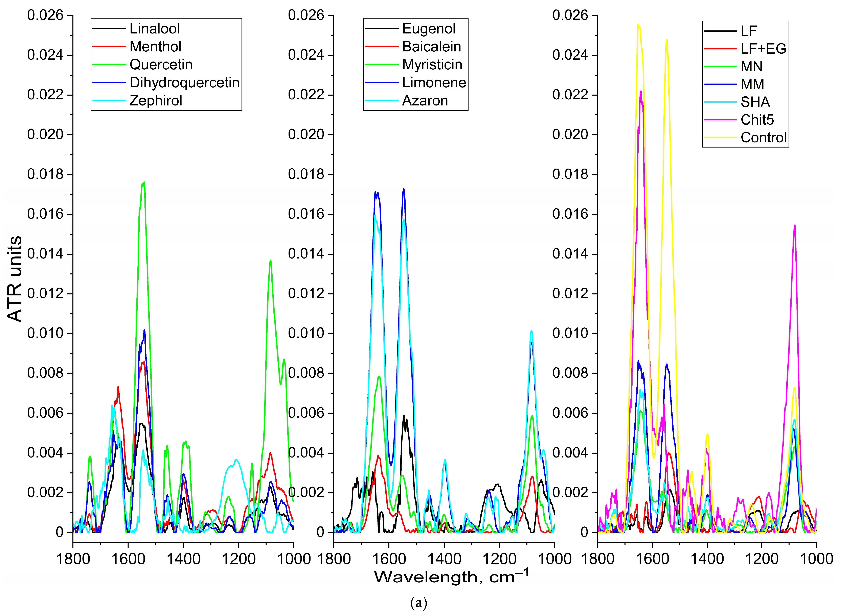Select the Dihydroquercetin legend label
This screenshot has height=616, width=841.
coord(184,82)
